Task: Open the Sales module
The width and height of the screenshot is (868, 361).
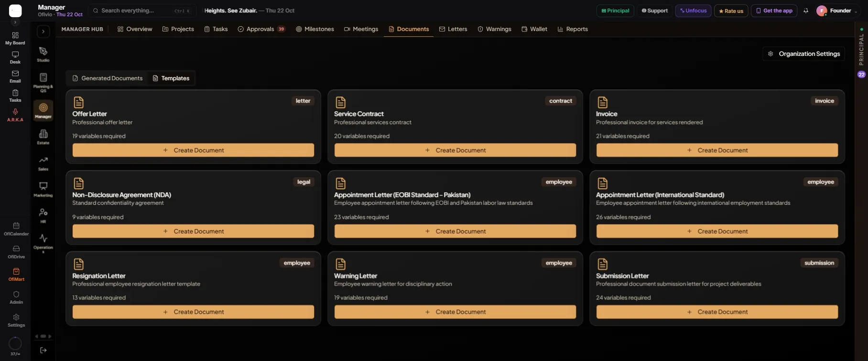Action: tap(43, 163)
